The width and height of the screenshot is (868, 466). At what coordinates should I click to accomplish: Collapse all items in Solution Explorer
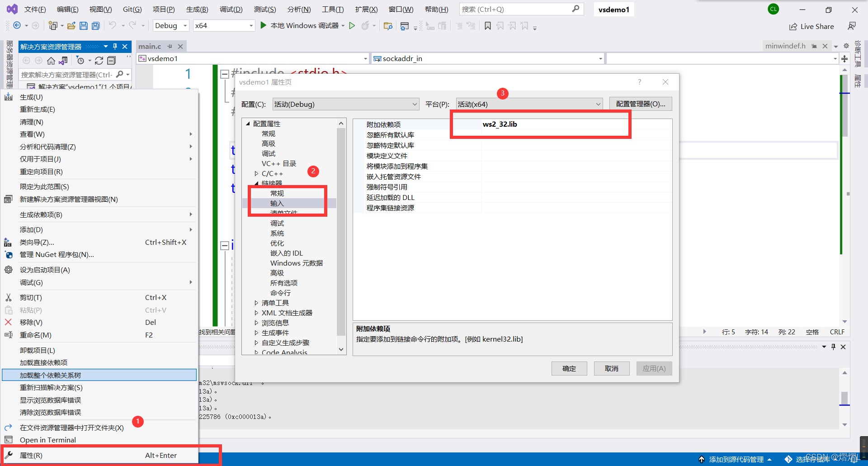click(x=112, y=60)
